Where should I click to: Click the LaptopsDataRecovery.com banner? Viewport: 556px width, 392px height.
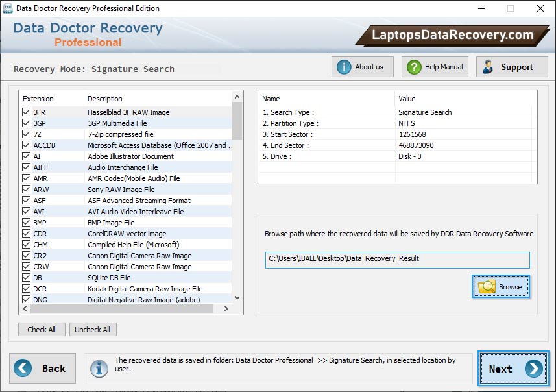pyautogui.click(x=452, y=35)
